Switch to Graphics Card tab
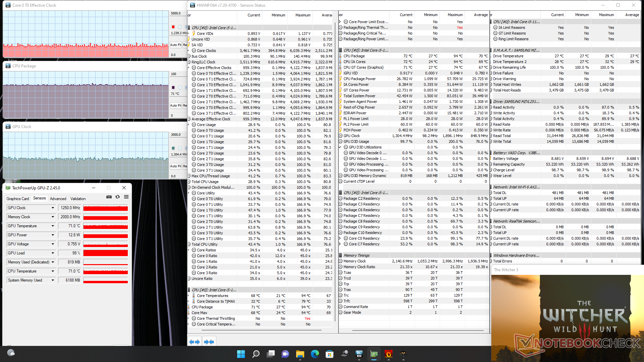This screenshot has height=362, width=644. coord(18,199)
